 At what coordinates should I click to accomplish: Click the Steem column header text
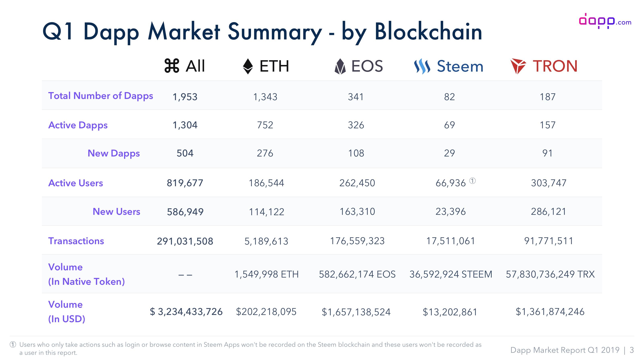(x=460, y=66)
